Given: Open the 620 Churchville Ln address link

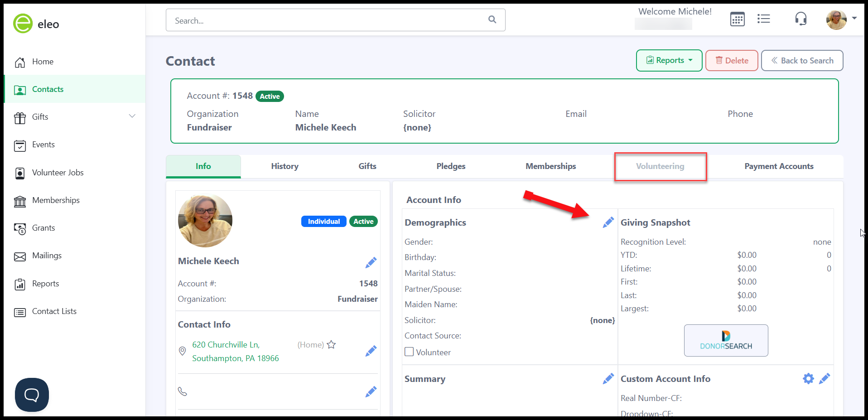Looking at the screenshot, I should point(236,352).
